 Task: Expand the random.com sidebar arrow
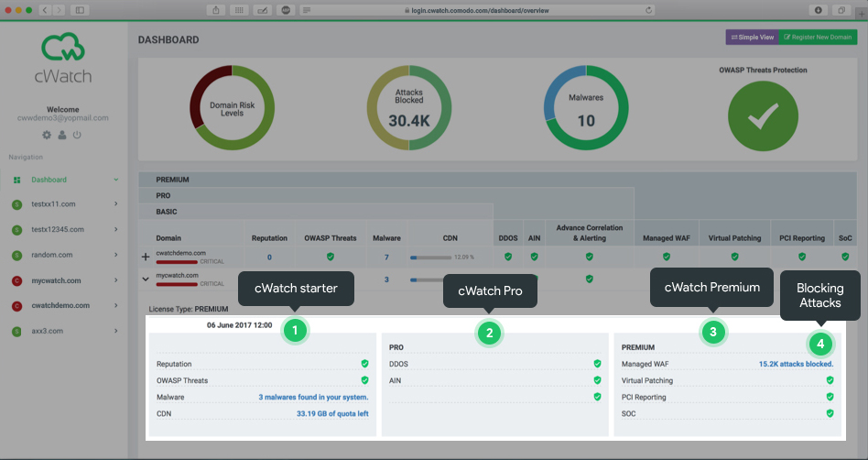click(x=116, y=255)
